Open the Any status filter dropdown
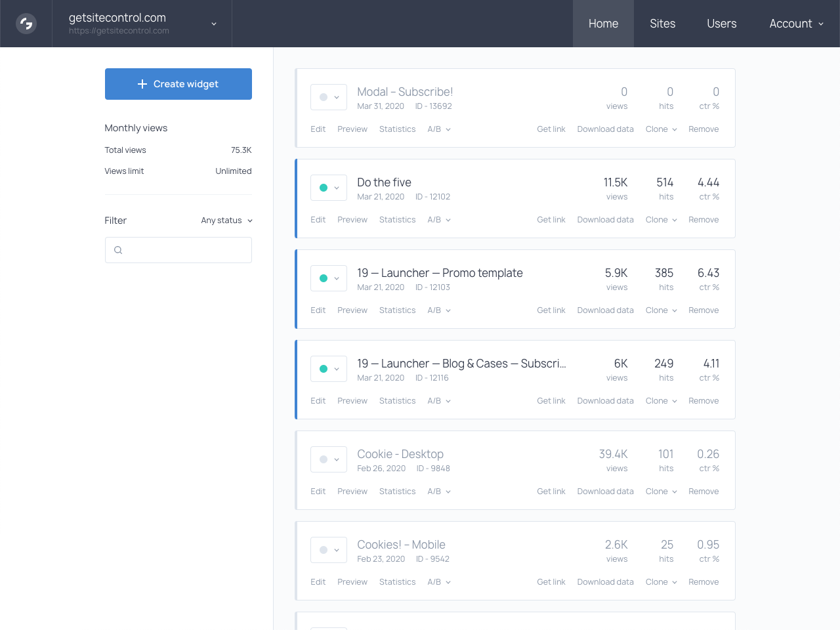The width and height of the screenshot is (840, 630). [226, 220]
